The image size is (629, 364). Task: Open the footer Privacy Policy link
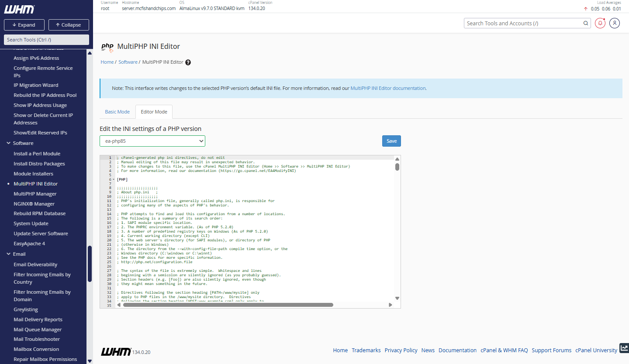(x=401, y=350)
